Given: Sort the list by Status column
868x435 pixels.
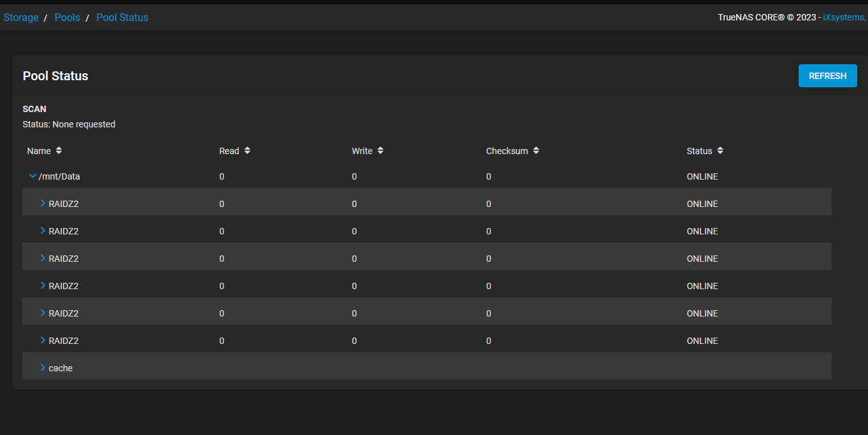Looking at the screenshot, I should pos(720,151).
